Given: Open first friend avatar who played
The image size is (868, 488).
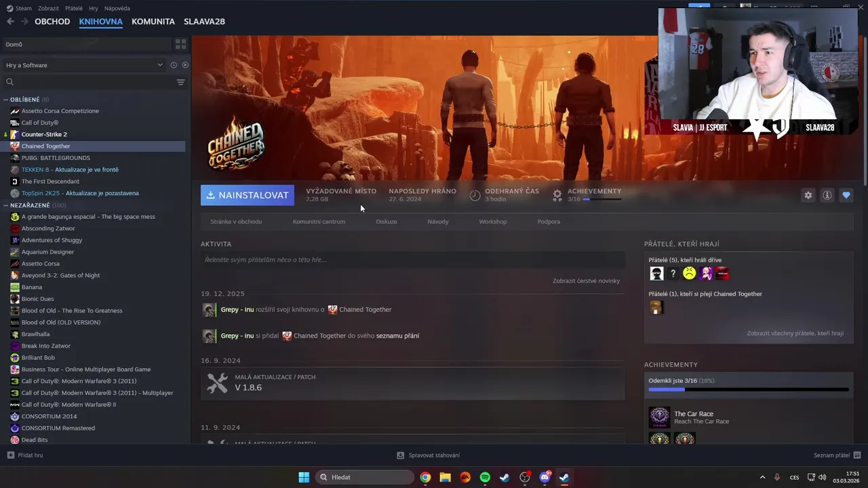Looking at the screenshot, I should pyautogui.click(x=656, y=273).
